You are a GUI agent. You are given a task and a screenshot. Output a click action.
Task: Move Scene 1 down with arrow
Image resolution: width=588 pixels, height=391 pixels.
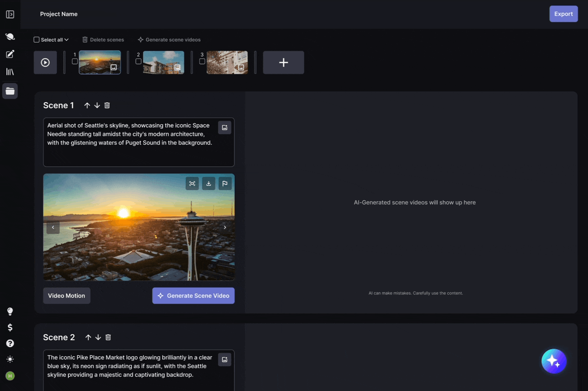pyautogui.click(x=97, y=105)
